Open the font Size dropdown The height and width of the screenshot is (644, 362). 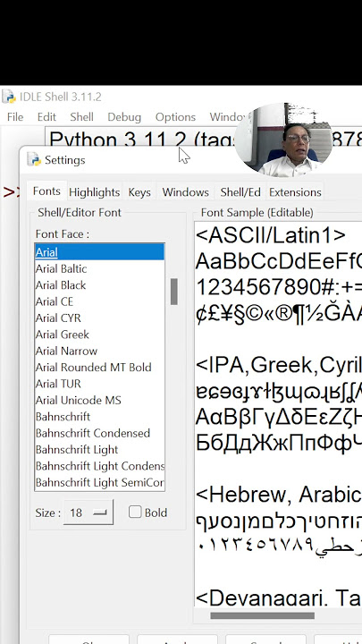[88, 513]
